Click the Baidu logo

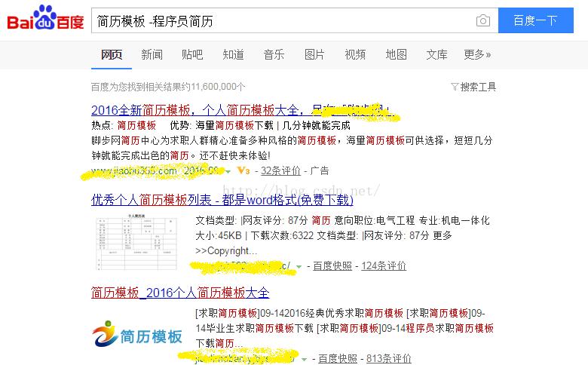45,18
